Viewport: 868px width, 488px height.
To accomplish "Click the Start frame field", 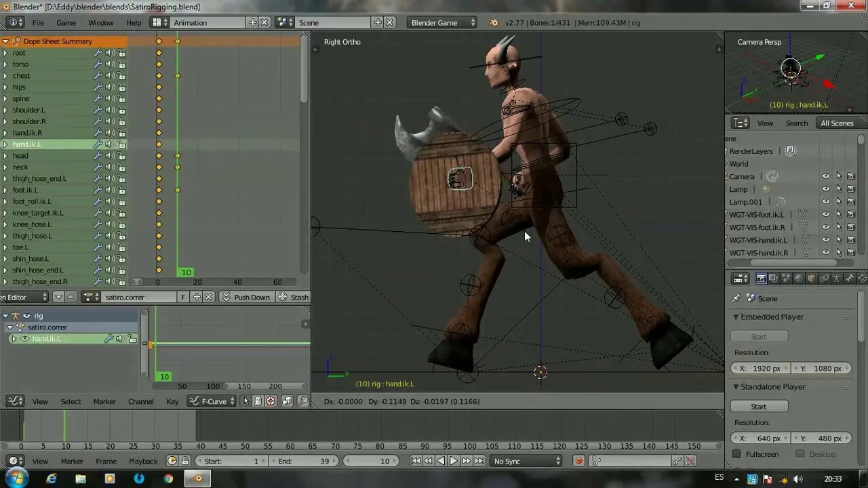I will (231, 461).
